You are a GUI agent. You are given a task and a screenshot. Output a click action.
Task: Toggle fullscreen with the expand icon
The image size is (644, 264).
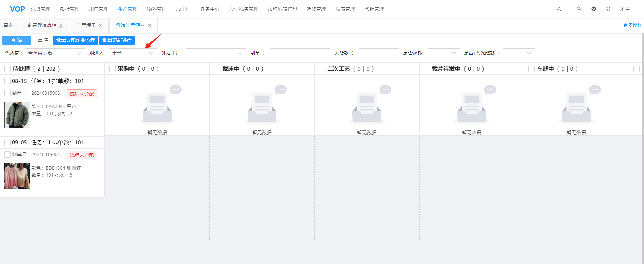(x=608, y=9)
